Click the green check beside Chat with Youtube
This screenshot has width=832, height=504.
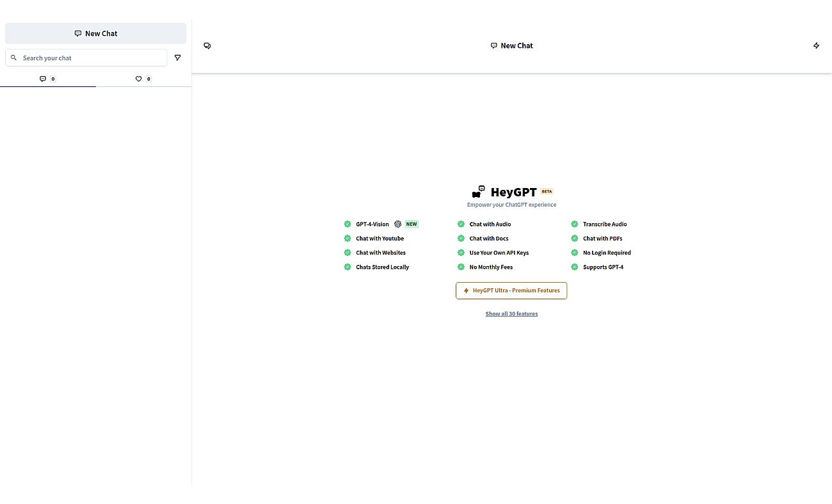tap(348, 239)
